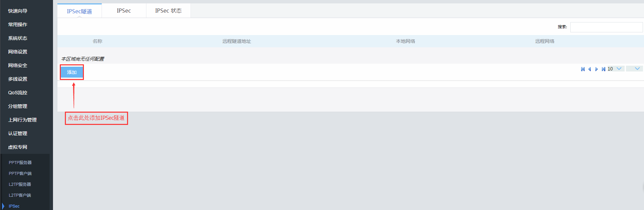Viewport: 644px width, 210px height.
Task: Switch to the IPSec隧道 tab
Action: [x=79, y=11]
